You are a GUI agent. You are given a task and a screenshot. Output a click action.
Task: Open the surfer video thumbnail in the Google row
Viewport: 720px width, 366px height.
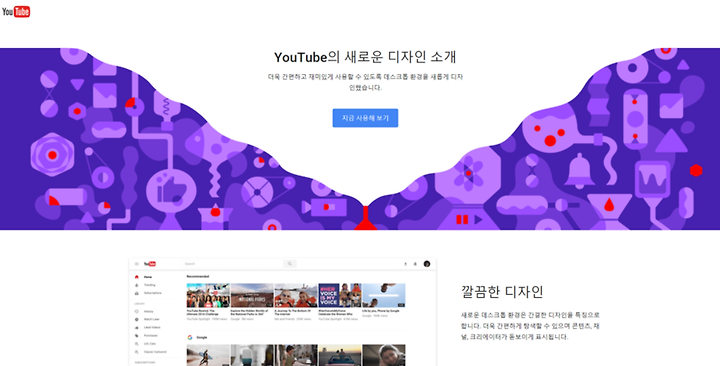[208, 355]
